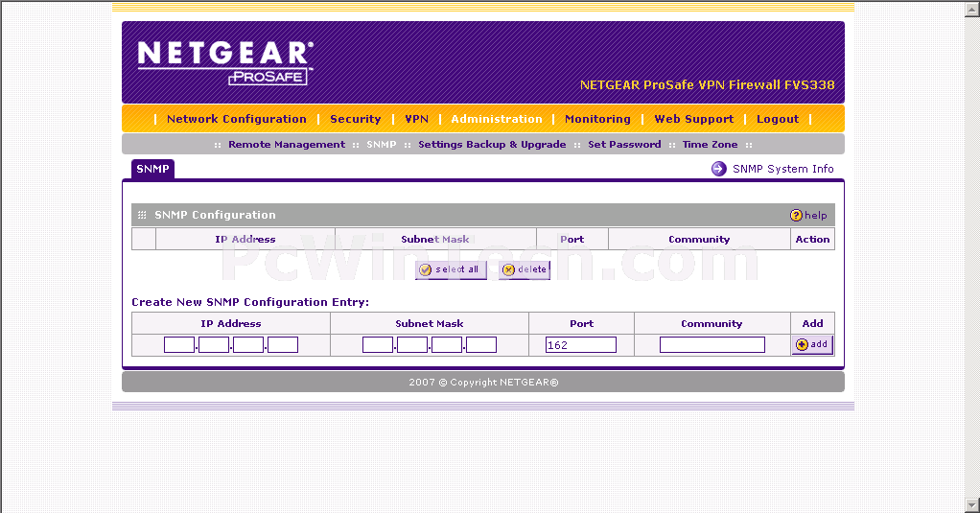This screenshot has height=513, width=980.
Task: Focus the third Subnet Mask octet field
Action: (x=447, y=345)
